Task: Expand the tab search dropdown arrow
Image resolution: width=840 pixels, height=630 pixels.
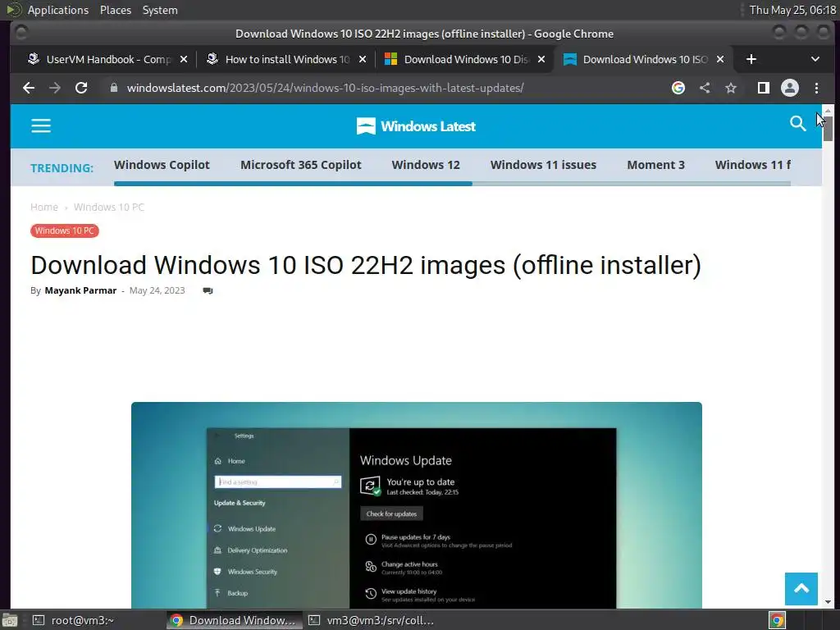Action: click(x=815, y=59)
